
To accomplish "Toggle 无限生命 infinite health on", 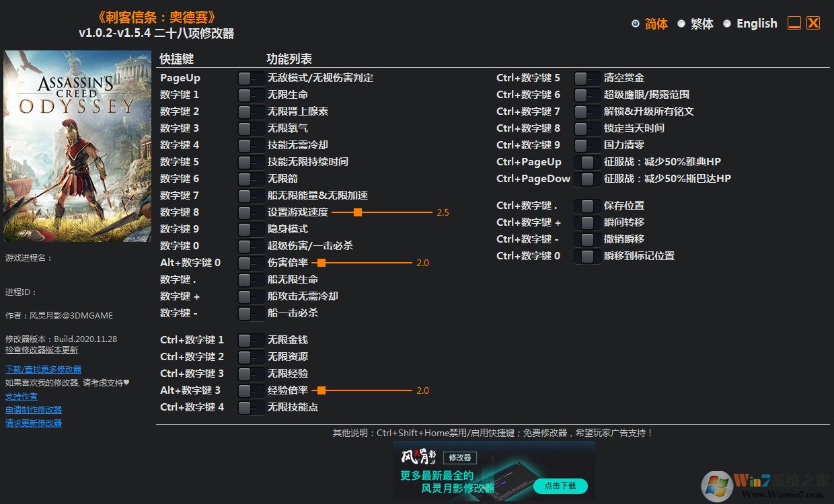I will point(250,94).
